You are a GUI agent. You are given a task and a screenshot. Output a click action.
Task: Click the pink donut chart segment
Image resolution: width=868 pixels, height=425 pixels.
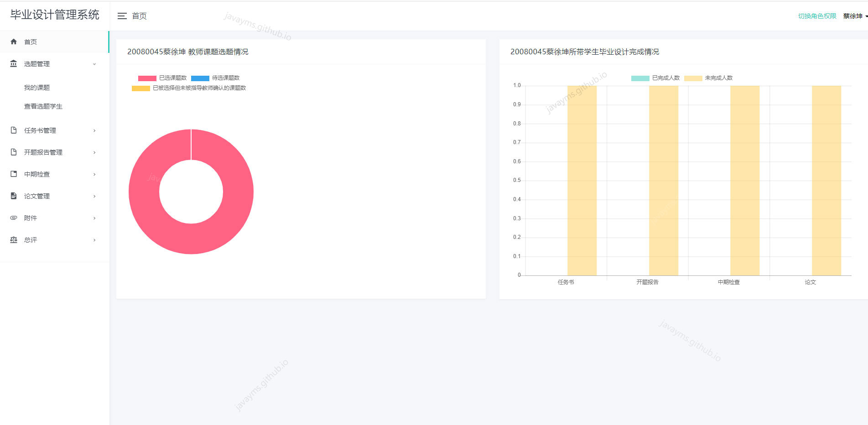tap(191, 237)
